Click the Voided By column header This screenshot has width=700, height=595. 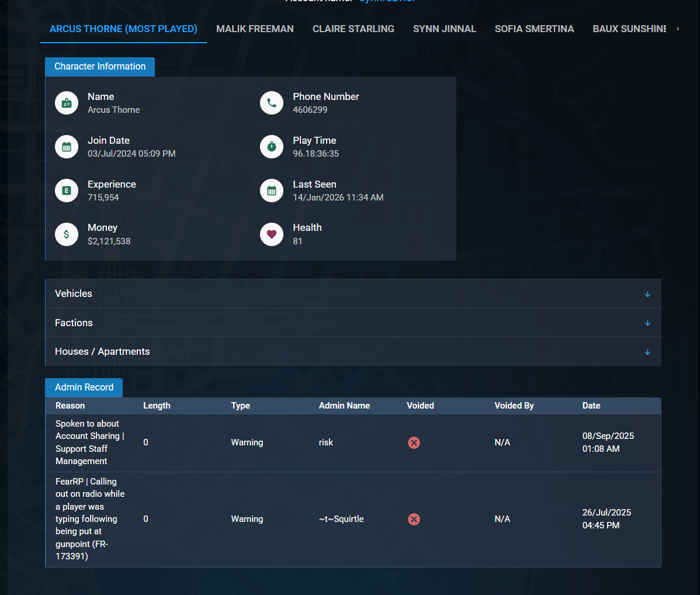coord(514,406)
